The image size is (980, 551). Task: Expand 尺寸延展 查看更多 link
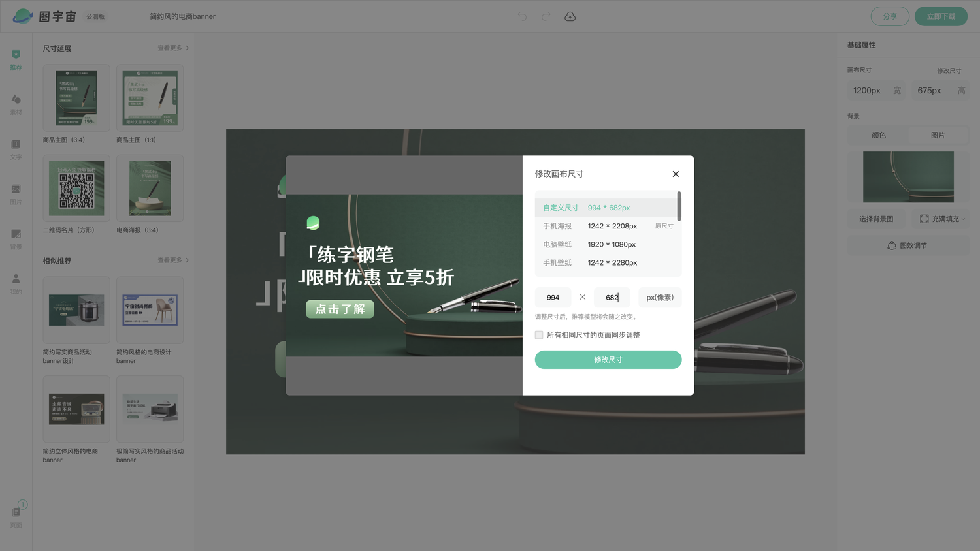click(173, 48)
